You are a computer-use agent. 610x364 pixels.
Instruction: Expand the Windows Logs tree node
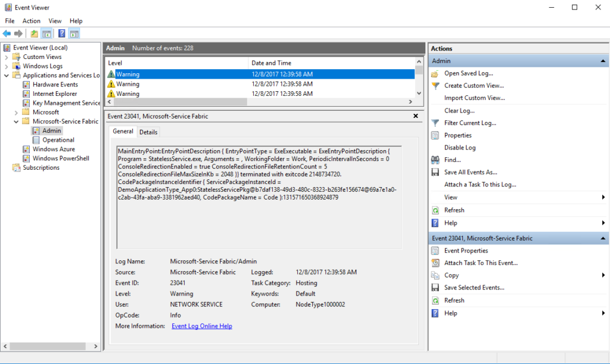(7, 66)
